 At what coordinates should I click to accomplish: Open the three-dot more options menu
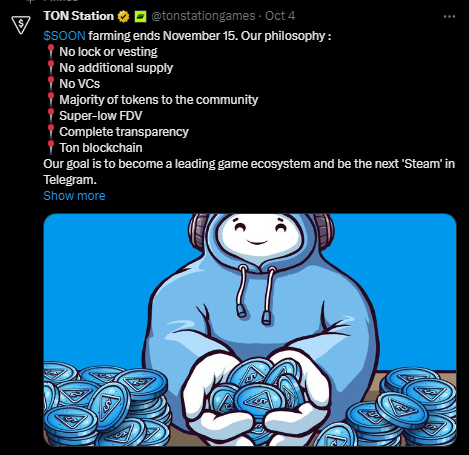point(449,17)
